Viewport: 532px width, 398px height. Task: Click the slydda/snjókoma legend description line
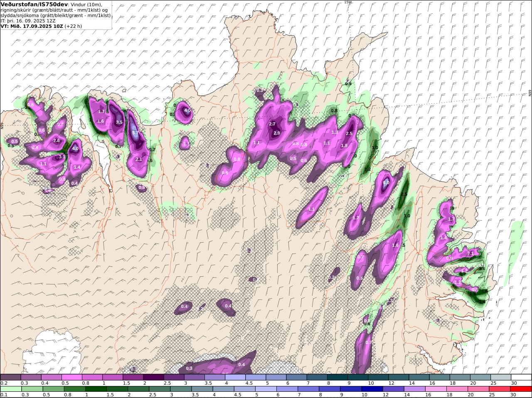point(56,15)
